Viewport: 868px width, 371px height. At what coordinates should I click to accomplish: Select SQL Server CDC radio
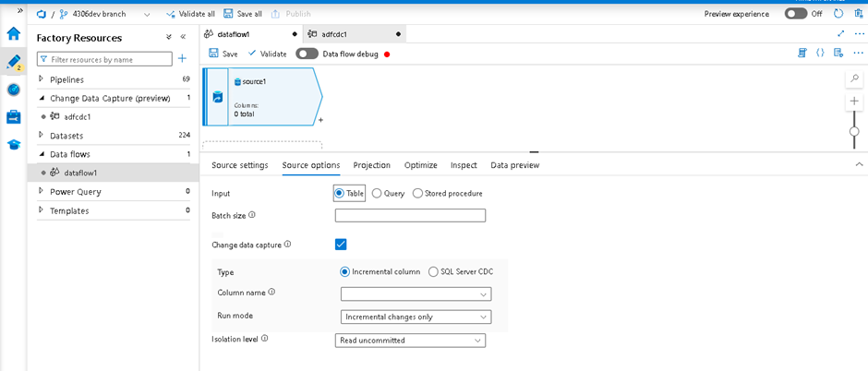pyautogui.click(x=433, y=271)
